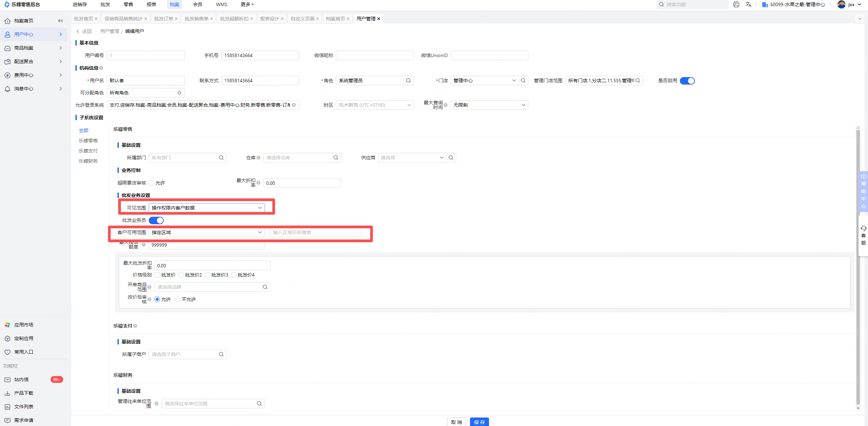The image size is (868, 426).
Task: Switch to the 批发订单 tab
Action: pyautogui.click(x=163, y=19)
